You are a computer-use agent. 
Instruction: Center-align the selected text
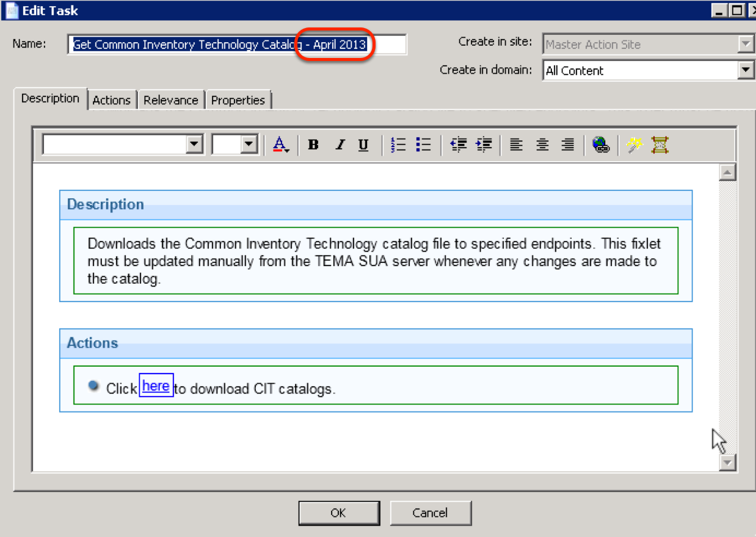(542, 145)
